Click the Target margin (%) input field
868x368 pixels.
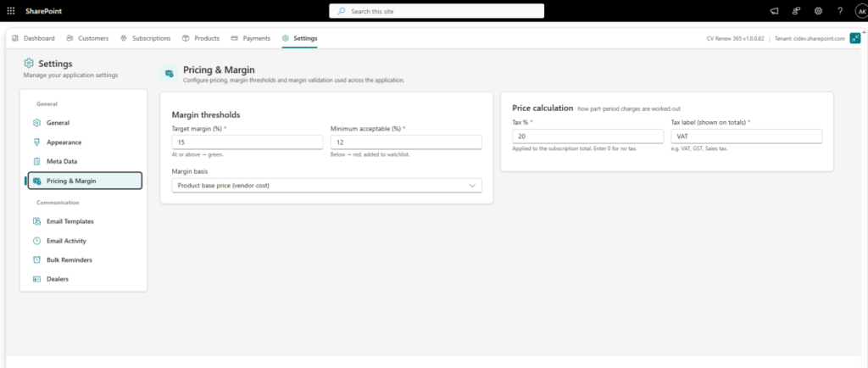click(x=248, y=142)
